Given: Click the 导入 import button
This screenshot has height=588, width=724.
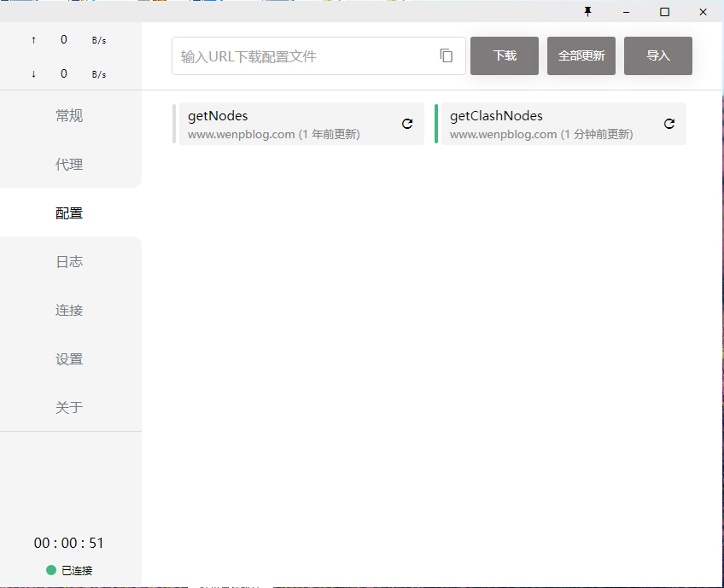Looking at the screenshot, I should click(657, 55).
